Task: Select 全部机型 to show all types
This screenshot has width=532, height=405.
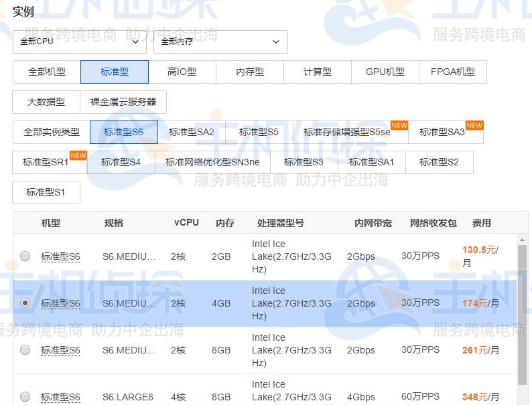Action: 46,72
